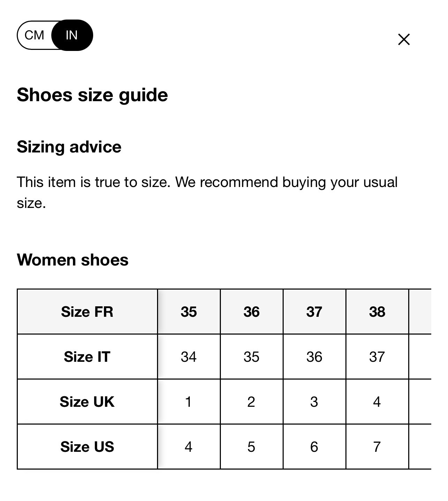Click the Sizing advice heading
The height and width of the screenshot is (501, 448).
pos(69,147)
